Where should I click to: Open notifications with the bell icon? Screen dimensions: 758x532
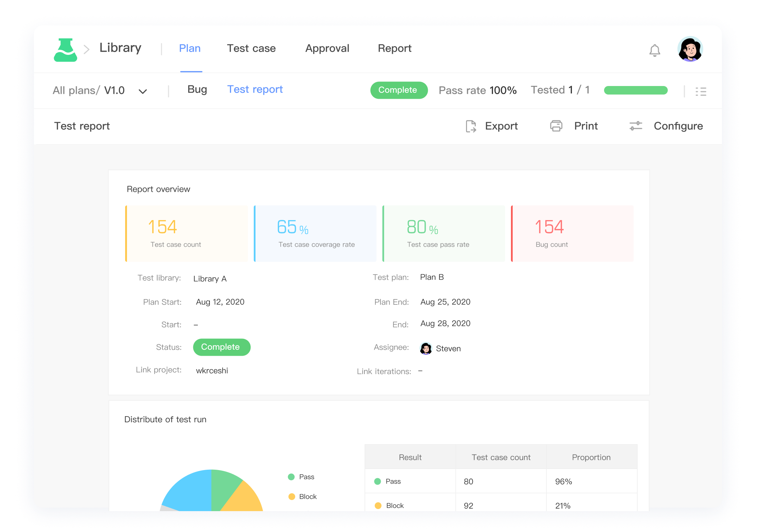[655, 50]
